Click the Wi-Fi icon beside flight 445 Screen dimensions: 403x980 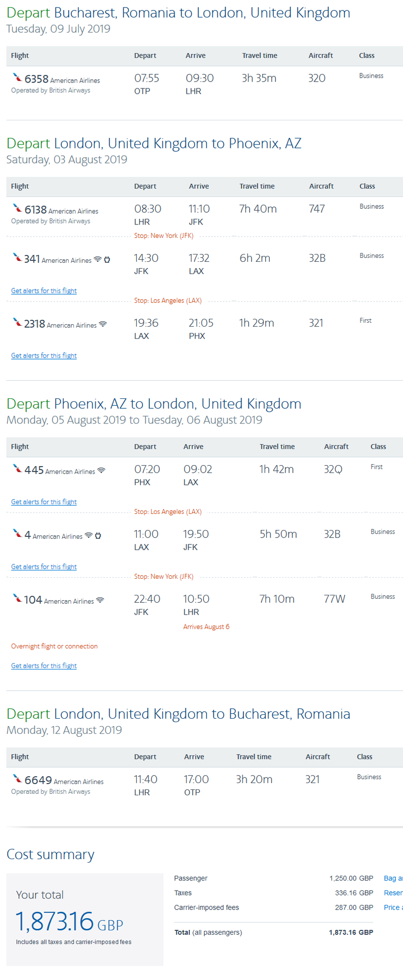point(101,471)
